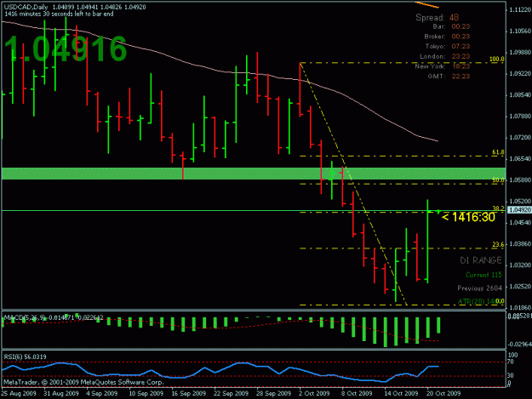Click the Spread: 48 readout
This screenshot has width=532, height=399.
click(437, 18)
